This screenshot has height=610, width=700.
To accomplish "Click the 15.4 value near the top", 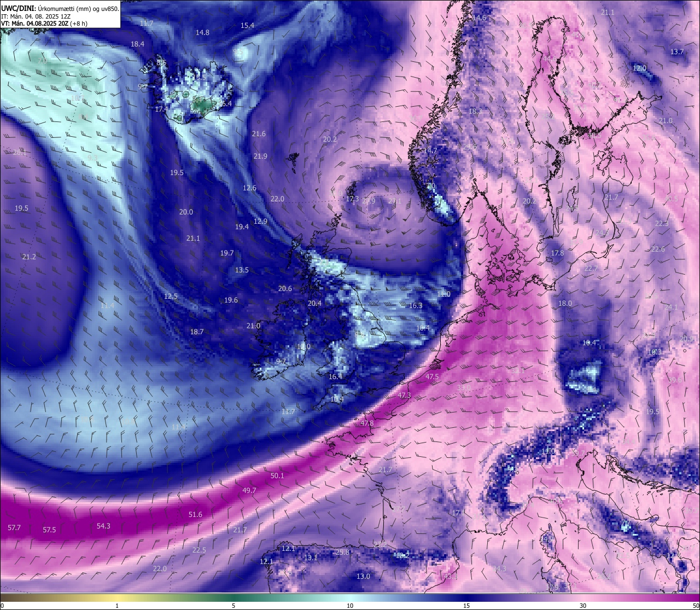I will point(247,25).
